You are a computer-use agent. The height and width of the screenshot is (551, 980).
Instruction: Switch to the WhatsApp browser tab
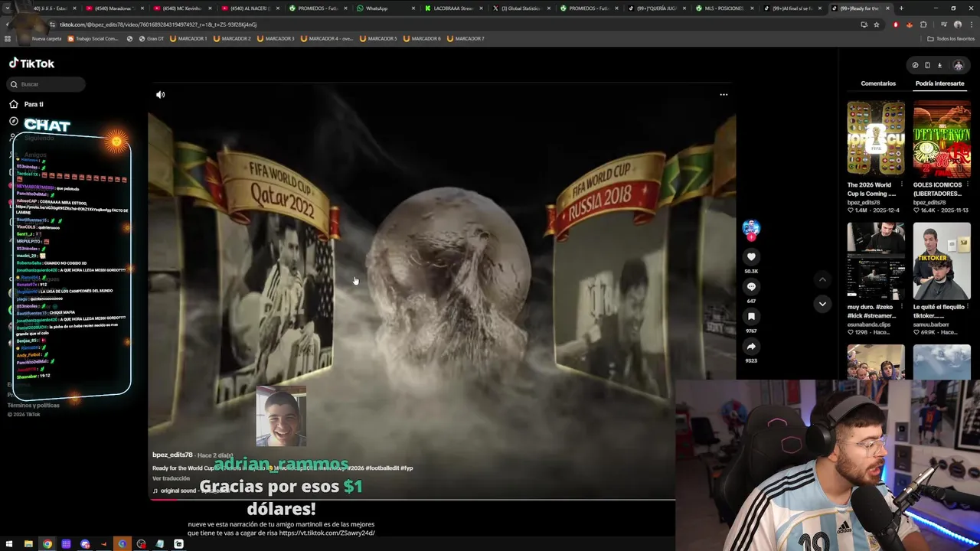pos(387,8)
